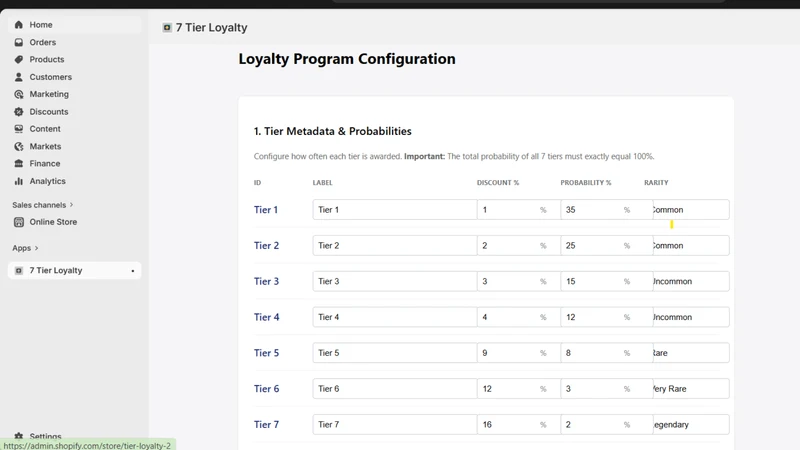Click the Home icon in sidebar
The image size is (800, 450).
click(19, 24)
